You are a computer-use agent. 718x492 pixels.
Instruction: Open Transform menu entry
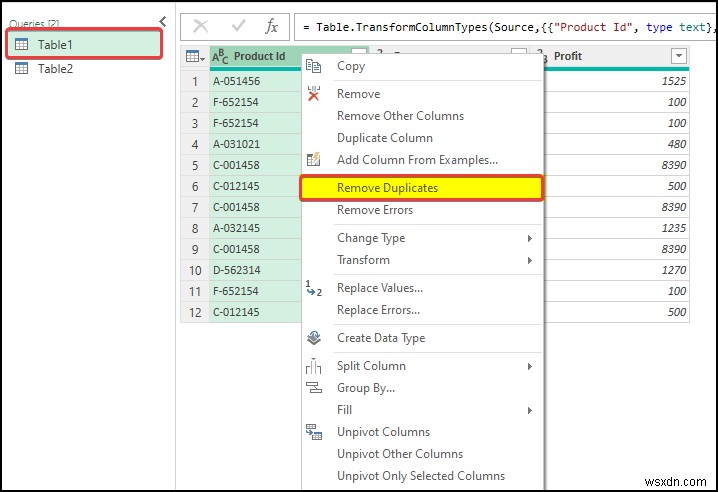tap(363, 260)
